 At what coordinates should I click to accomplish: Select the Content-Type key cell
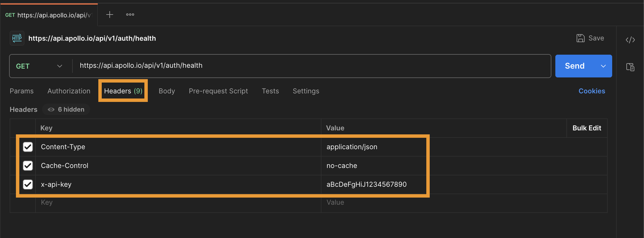(178, 147)
